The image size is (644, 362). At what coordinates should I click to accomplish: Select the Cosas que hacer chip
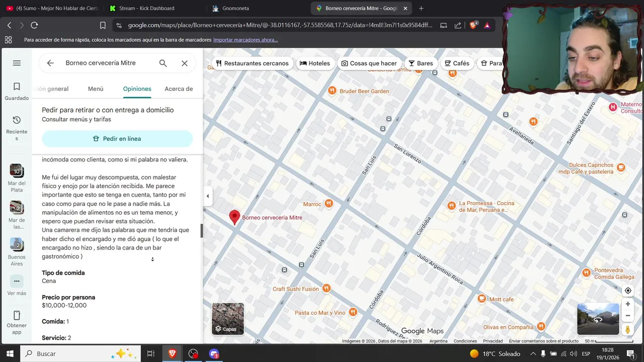[369, 63]
